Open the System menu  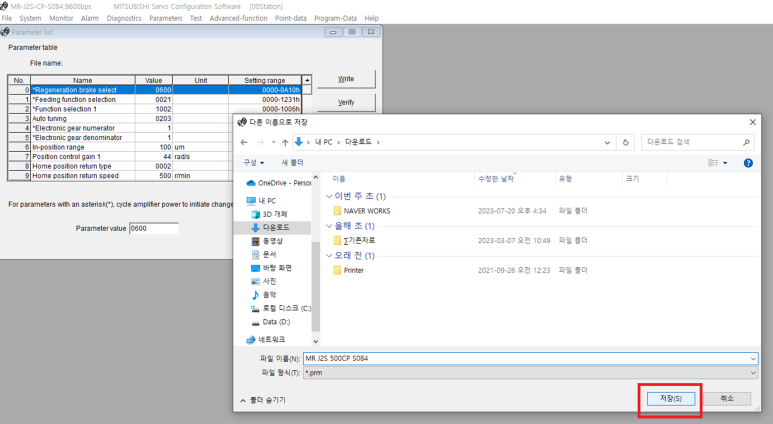(30, 18)
